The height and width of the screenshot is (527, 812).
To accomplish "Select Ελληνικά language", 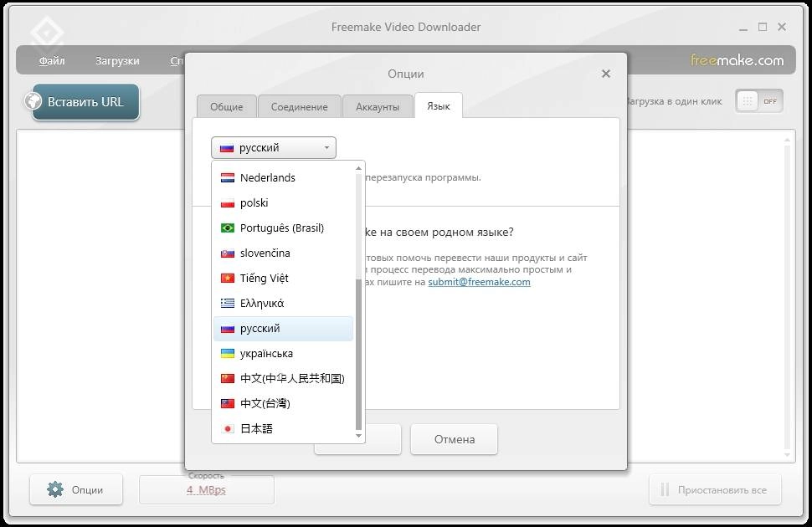I will click(283, 304).
